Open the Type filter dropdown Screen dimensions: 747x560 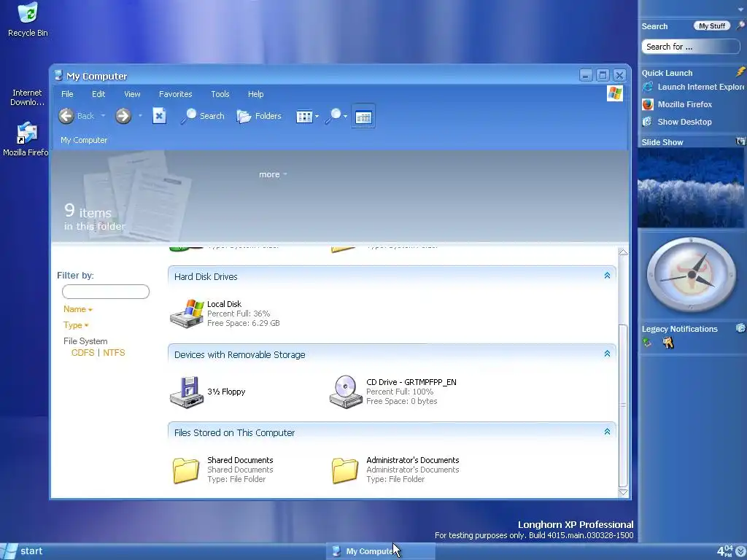click(76, 325)
